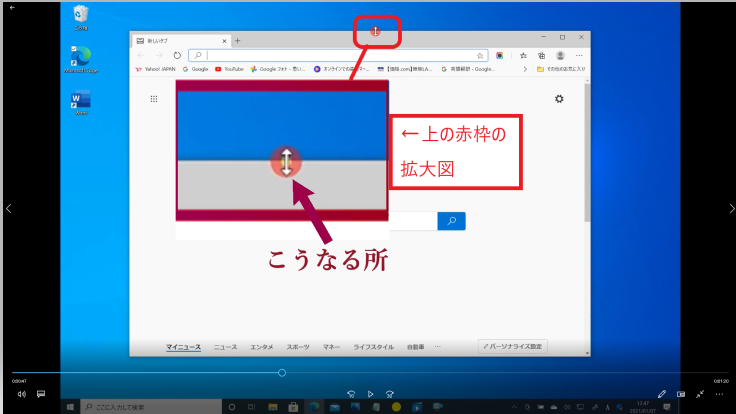Viewport: 736px width, 414px height.
Task: Skip backward with the rewind button
Action: tap(351, 394)
